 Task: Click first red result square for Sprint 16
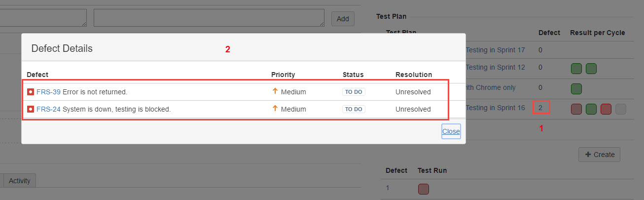576,109
